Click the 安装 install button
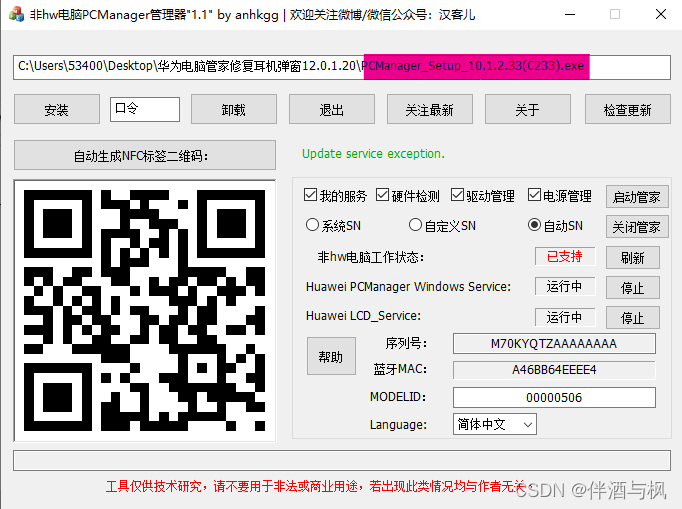Viewport: 682px width, 509px height. pyautogui.click(x=57, y=110)
